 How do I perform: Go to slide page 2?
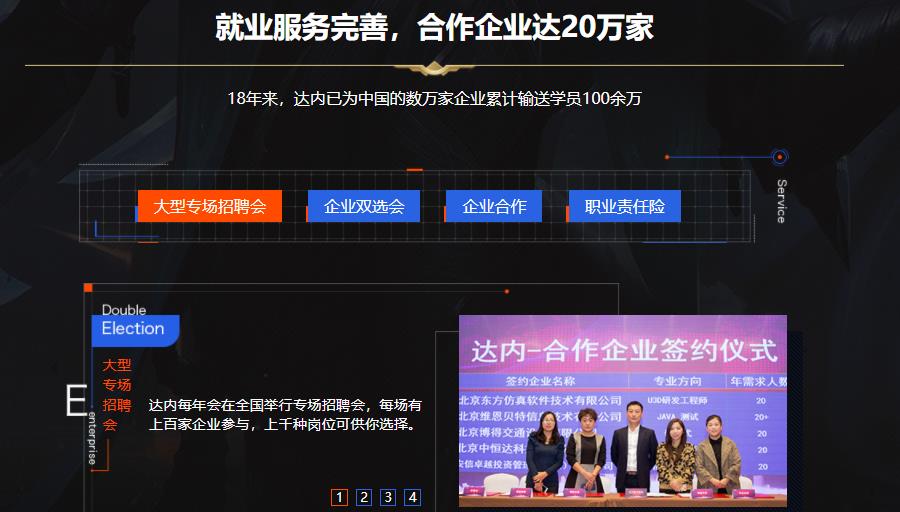pyautogui.click(x=363, y=497)
